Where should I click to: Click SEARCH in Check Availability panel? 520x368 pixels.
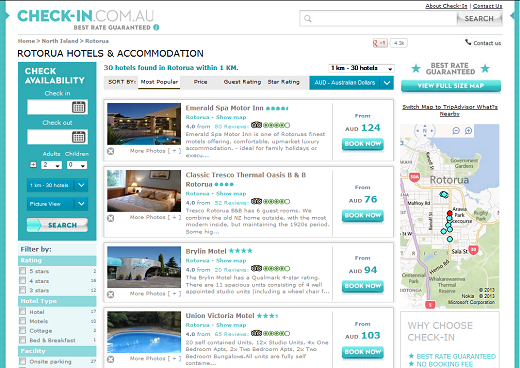pyautogui.click(x=57, y=225)
